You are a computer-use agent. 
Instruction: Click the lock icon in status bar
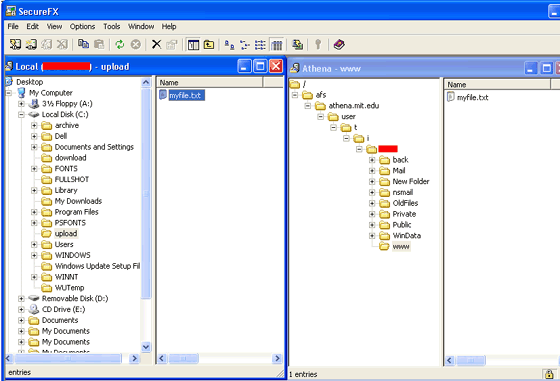point(549,374)
